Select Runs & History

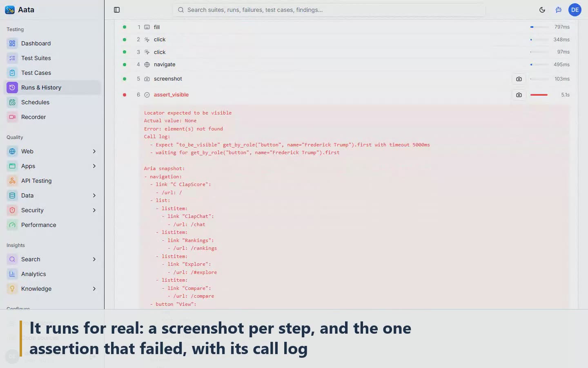pos(52,88)
